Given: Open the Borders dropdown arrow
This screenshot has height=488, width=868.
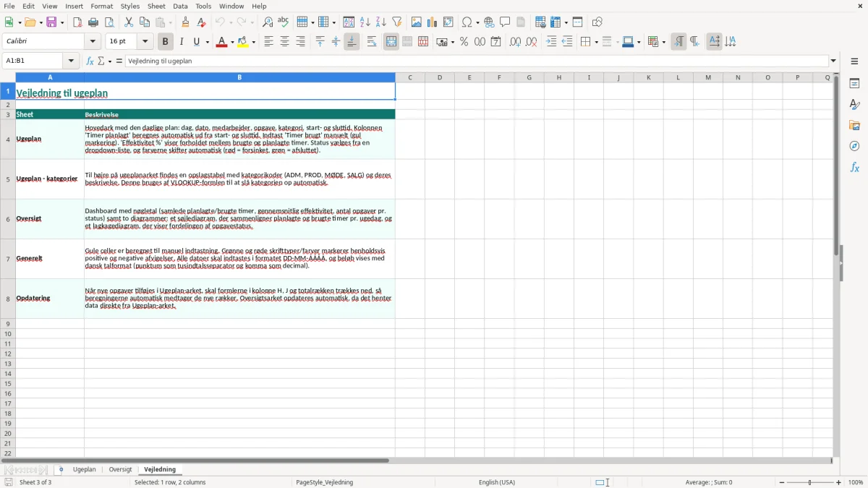Looking at the screenshot, I should (x=596, y=43).
